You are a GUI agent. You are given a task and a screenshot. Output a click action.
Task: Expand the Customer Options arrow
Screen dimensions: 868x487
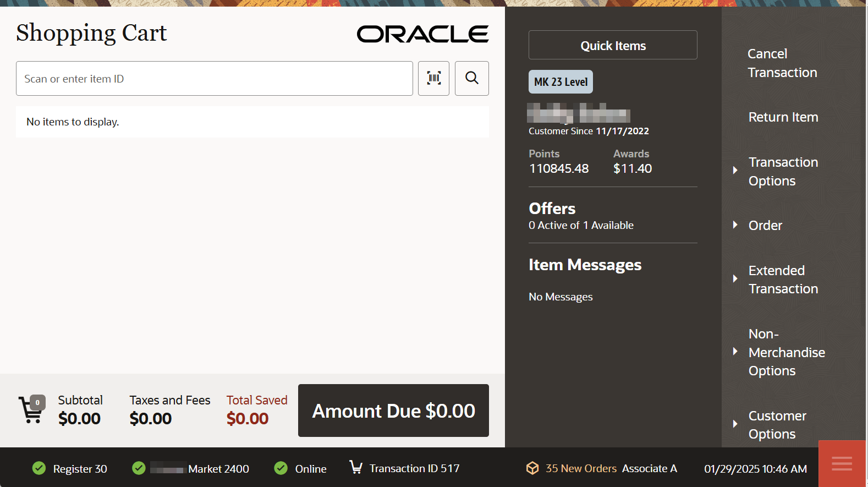(x=735, y=424)
